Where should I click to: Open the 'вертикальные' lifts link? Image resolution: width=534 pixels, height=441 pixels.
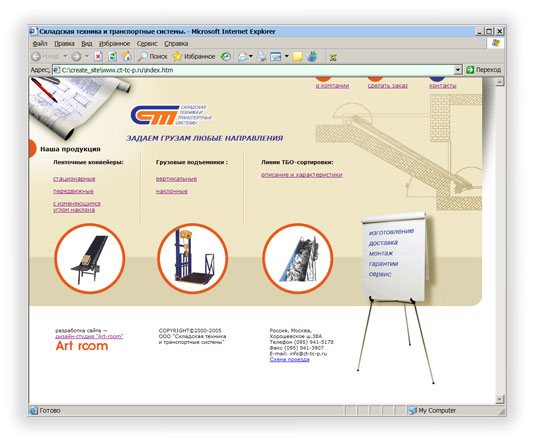176,179
